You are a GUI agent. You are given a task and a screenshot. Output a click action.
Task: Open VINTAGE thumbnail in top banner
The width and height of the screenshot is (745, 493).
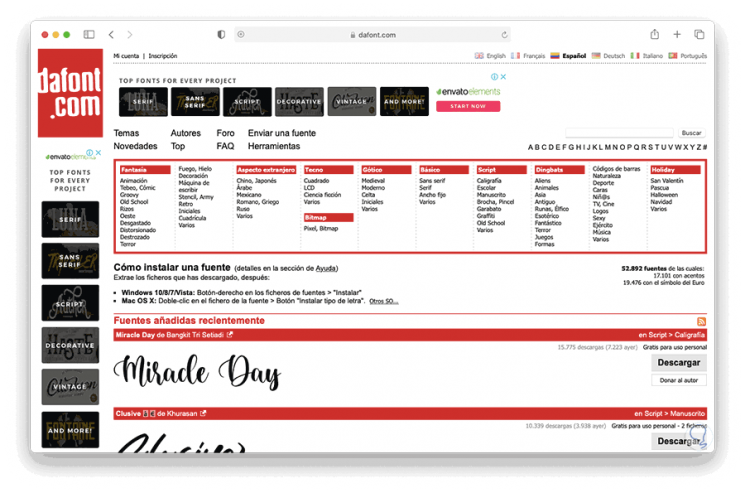click(352, 101)
